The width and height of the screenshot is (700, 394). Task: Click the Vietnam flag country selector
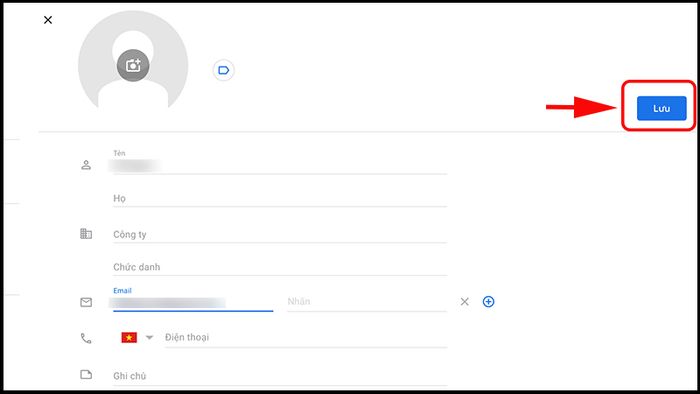pos(129,337)
